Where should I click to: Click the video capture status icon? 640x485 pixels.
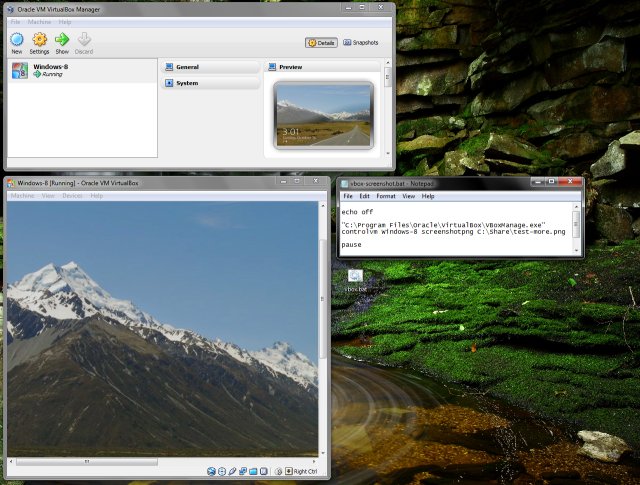[264, 472]
